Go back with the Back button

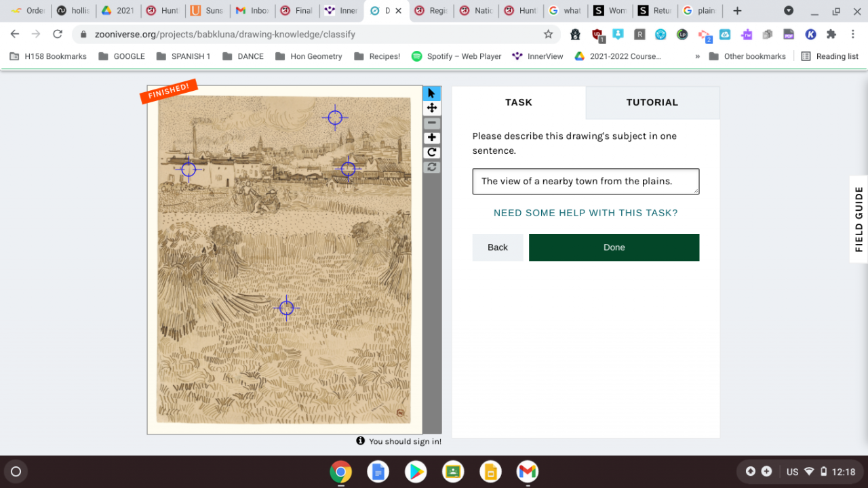498,247
